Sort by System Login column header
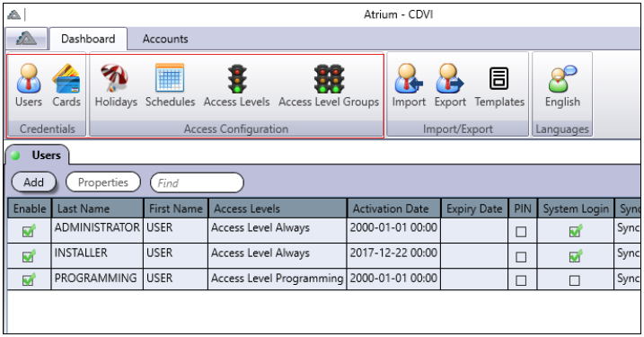644x337 pixels. tap(576, 208)
